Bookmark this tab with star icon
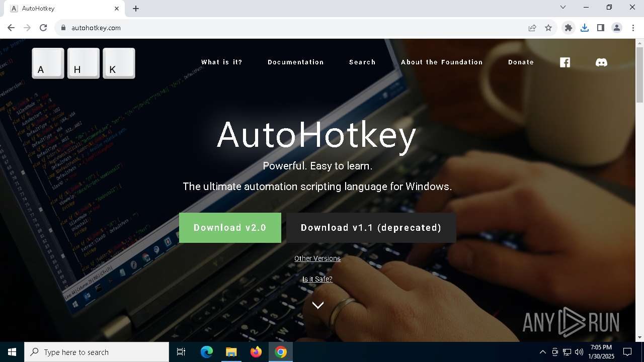The width and height of the screenshot is (644, 362). tap(548, 28)
